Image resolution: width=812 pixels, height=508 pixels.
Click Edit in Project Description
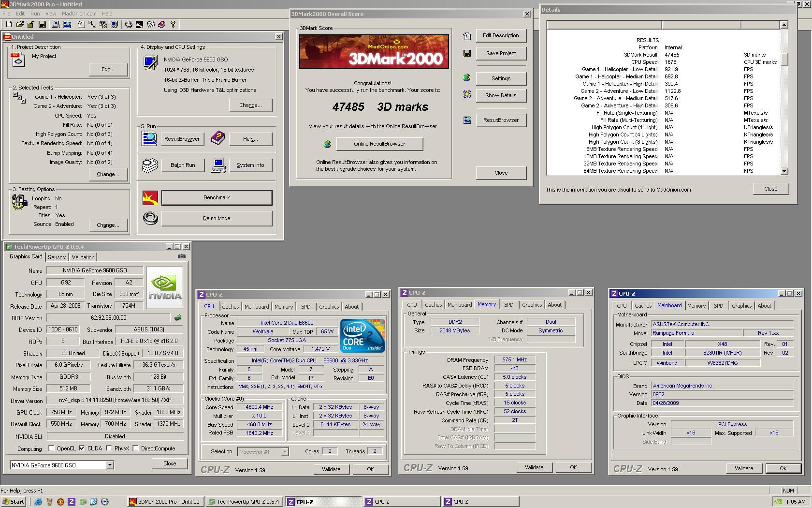pos(108,69)
